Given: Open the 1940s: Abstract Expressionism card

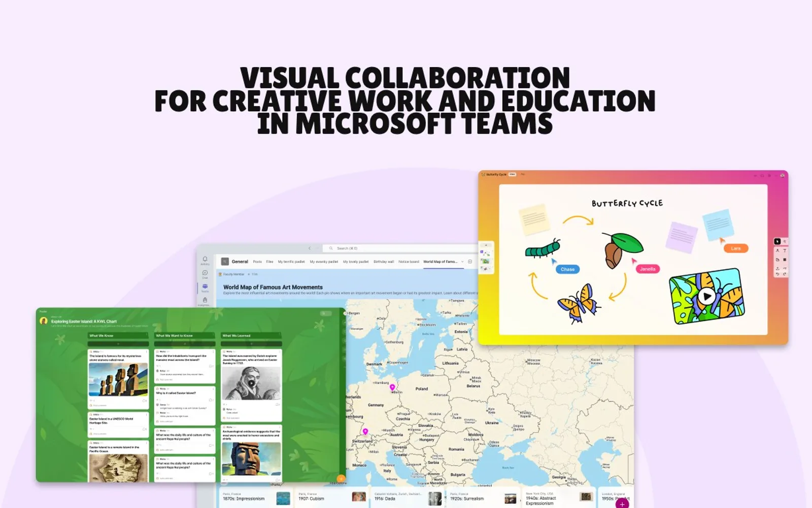Looking at the screenshot, I should click(559, 498).
